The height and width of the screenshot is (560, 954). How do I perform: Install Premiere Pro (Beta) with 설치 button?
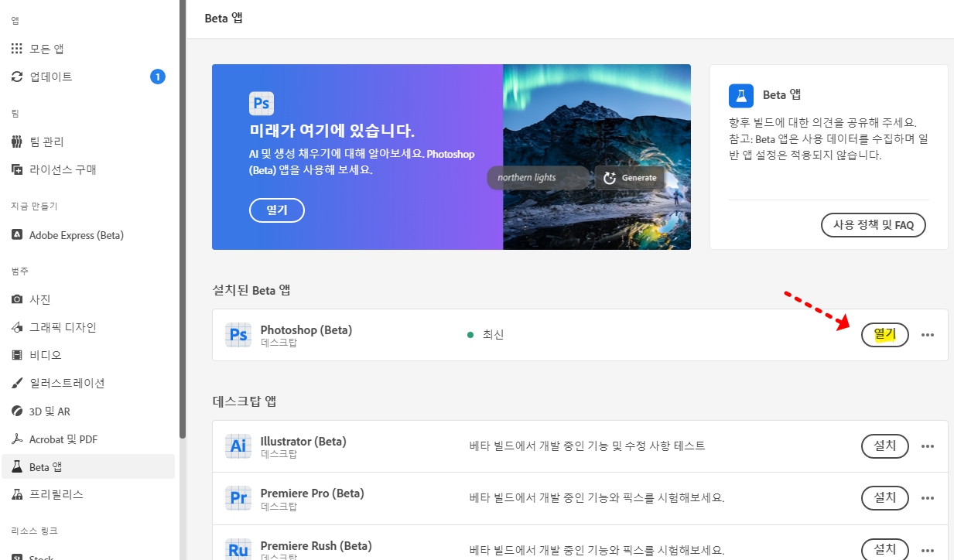coord(885,498)
